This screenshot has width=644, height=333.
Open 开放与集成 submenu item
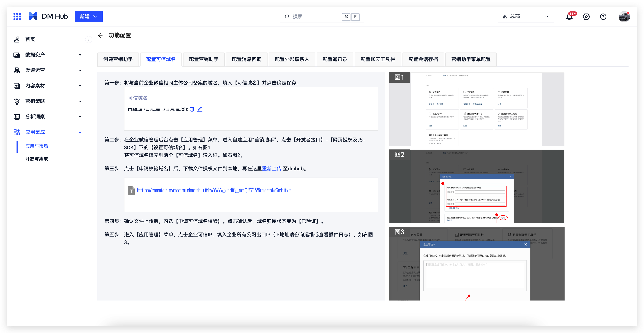pyautogui.click(x=37, y=159)
